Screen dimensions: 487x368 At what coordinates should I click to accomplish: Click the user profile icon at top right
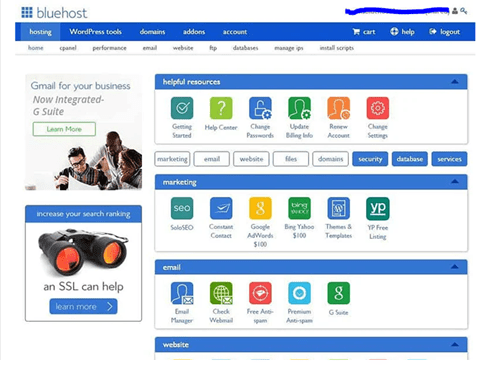455,11
